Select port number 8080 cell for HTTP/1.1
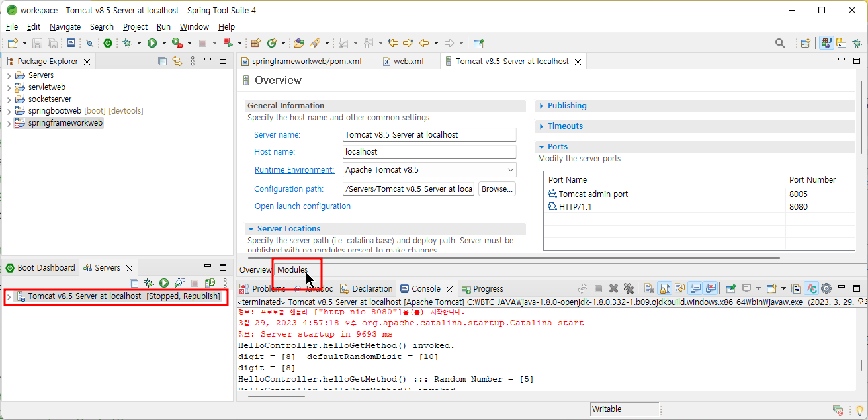 (x=820, y=207)
